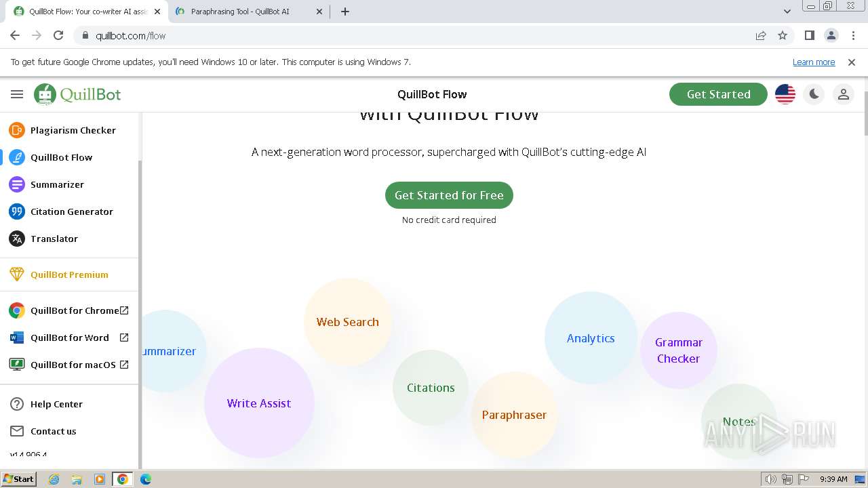868x488 pixels.
Task: Click the Citation Generator sidebar icon
Action: coord(17,211)
